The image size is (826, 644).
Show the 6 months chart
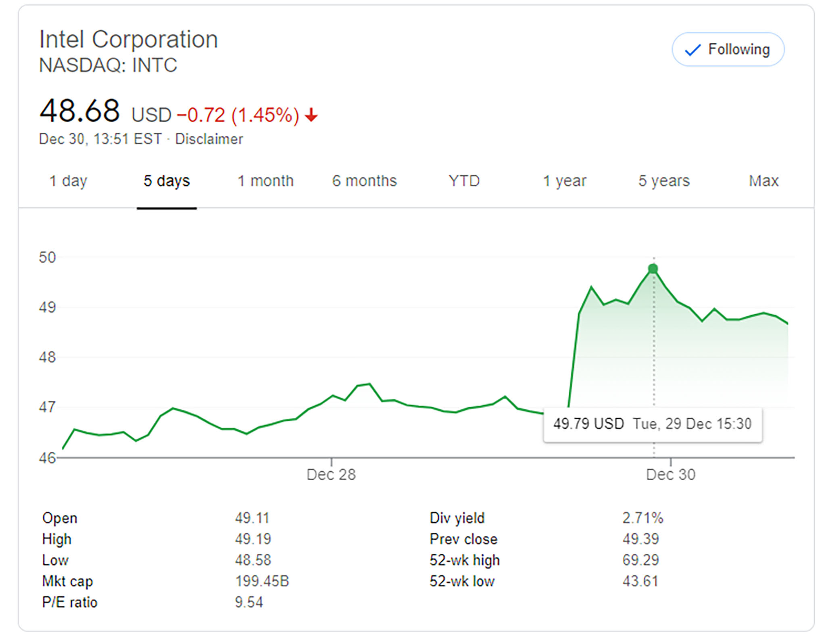point(365,181)
